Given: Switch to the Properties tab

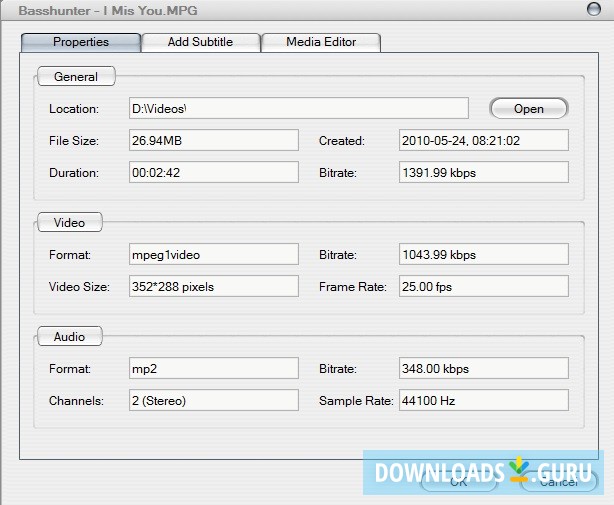Looking at the screenshot, I should tap(81, 42).
